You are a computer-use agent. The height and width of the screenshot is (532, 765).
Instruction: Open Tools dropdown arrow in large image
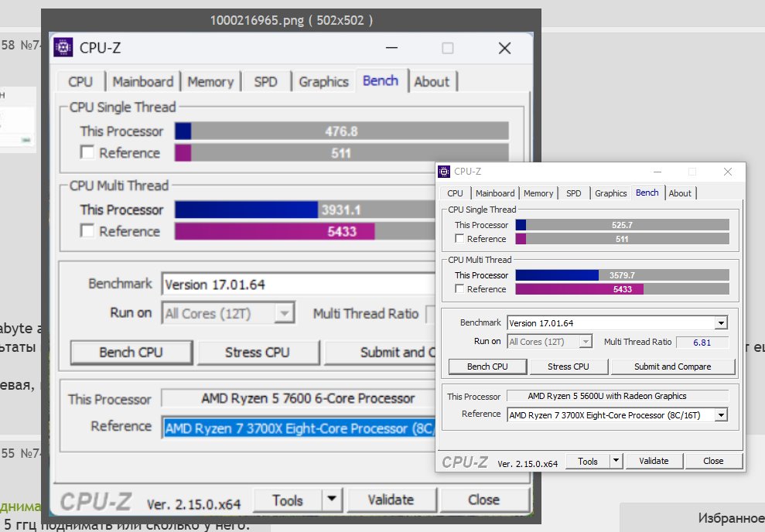coord(332,499)
